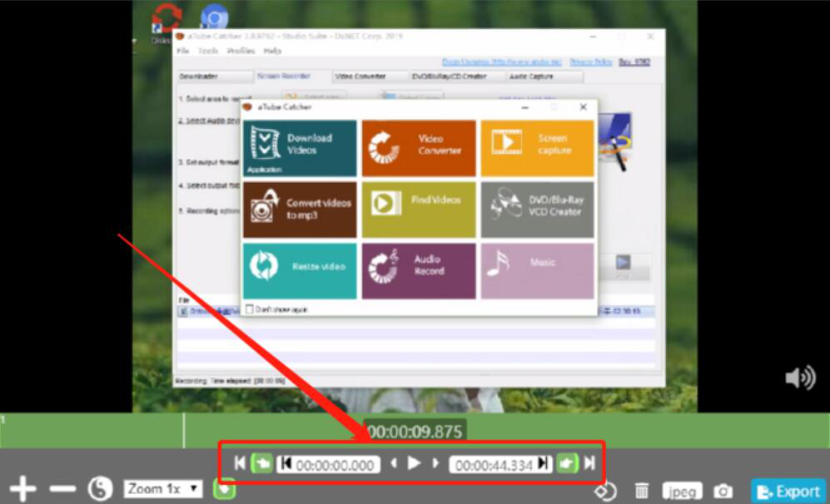Click the Music tile
Screen dimensions: 830x504
pyautogui.click(x=537, y=271)
